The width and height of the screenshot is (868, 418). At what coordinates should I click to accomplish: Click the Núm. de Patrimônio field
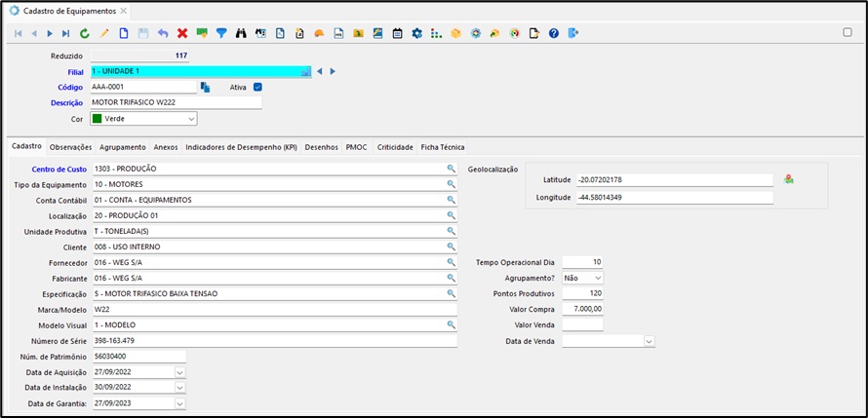pyautogui.click(x=138, y=356)
